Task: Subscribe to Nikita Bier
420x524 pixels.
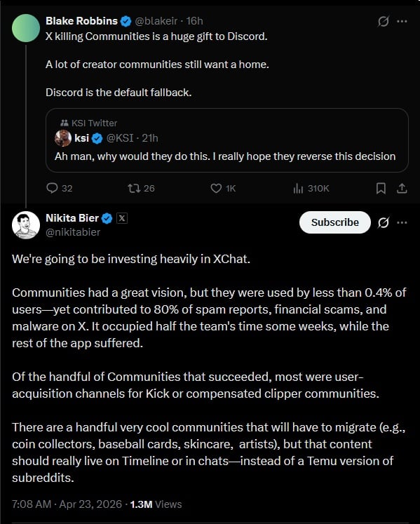Action: pos(335,222)
